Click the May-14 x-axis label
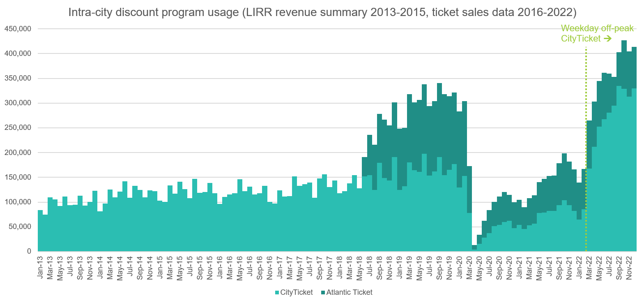The image size is (644, 303). (x=120, y=268)
